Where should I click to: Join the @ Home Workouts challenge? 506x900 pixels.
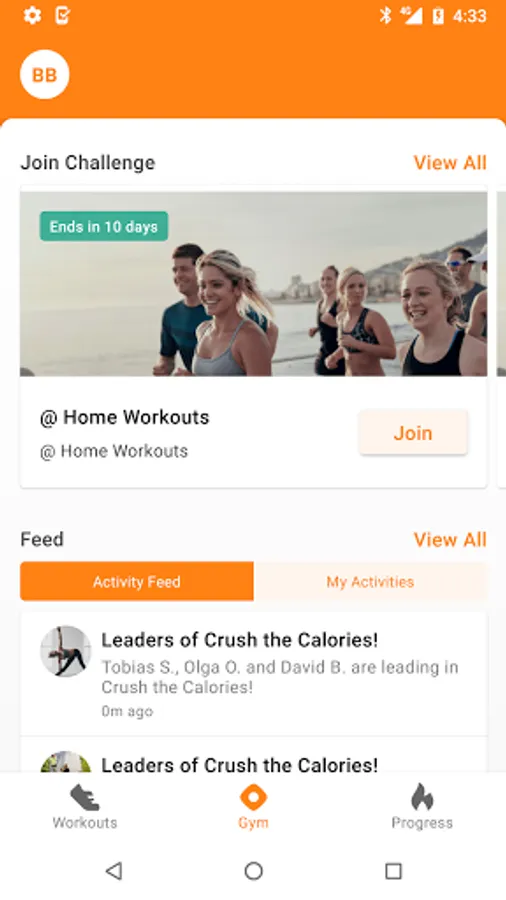413,433
